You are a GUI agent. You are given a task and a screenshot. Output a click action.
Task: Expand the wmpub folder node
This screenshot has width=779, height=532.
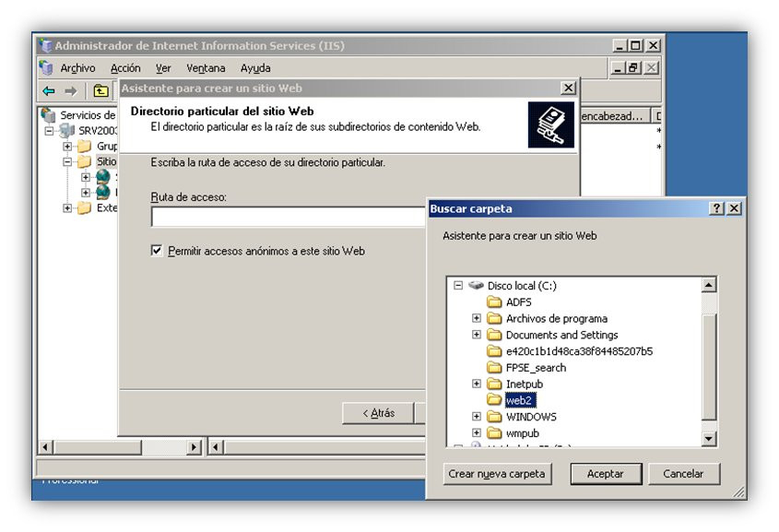pyautogui.click(x=477, y=433)
